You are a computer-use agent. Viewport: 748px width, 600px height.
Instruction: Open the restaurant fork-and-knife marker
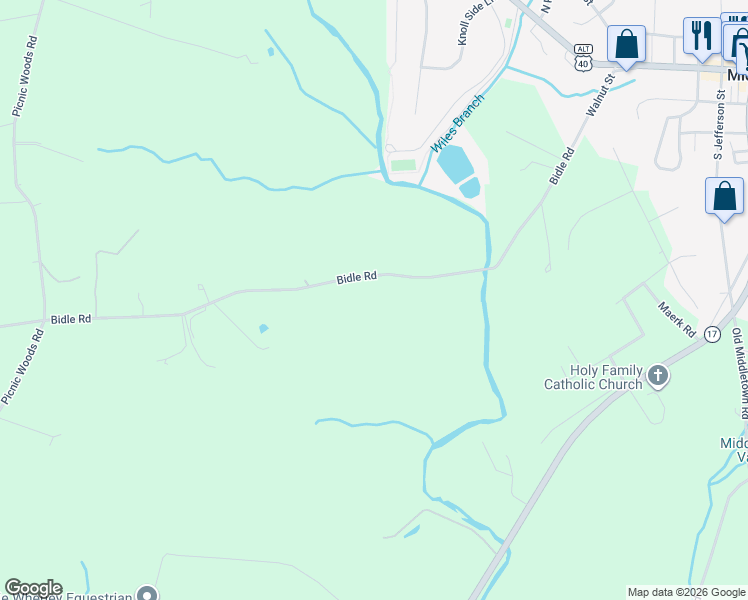702,39
